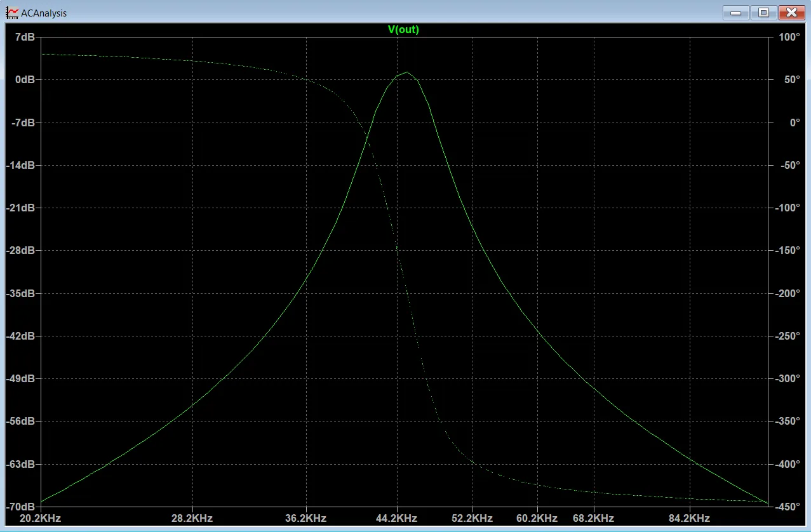811x532 pixels.
Task: Click the -28dB magnitude axis label
Action: [x=21, y=250]
